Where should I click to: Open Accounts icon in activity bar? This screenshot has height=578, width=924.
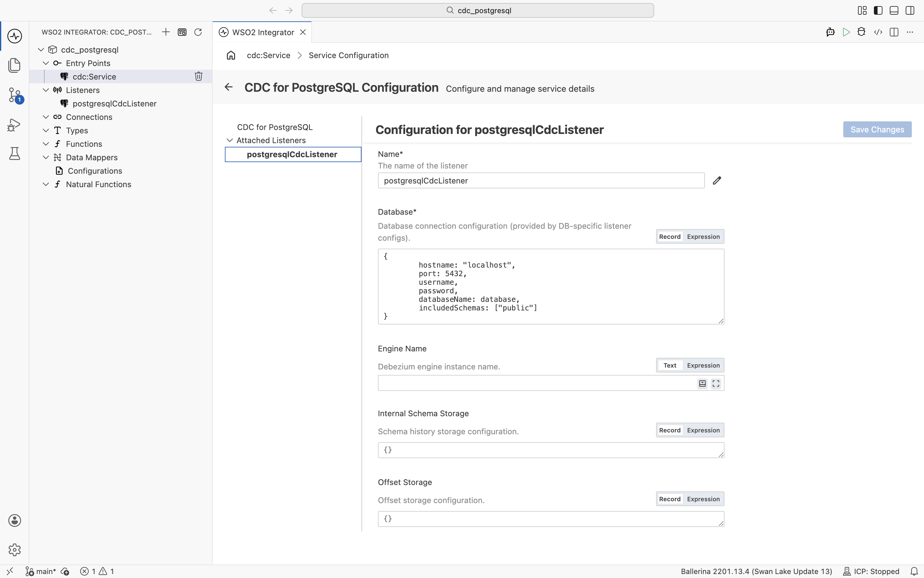pyautogui.click(x=14, y=521)
